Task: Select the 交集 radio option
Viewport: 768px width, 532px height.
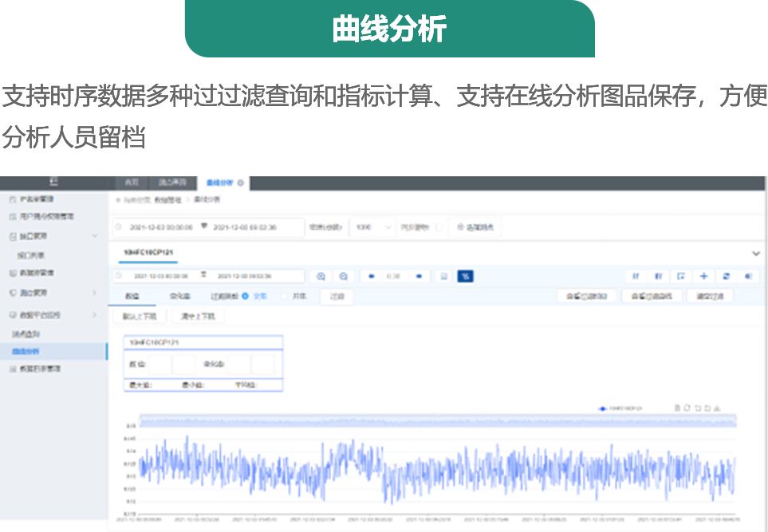Action: (246, 296)
